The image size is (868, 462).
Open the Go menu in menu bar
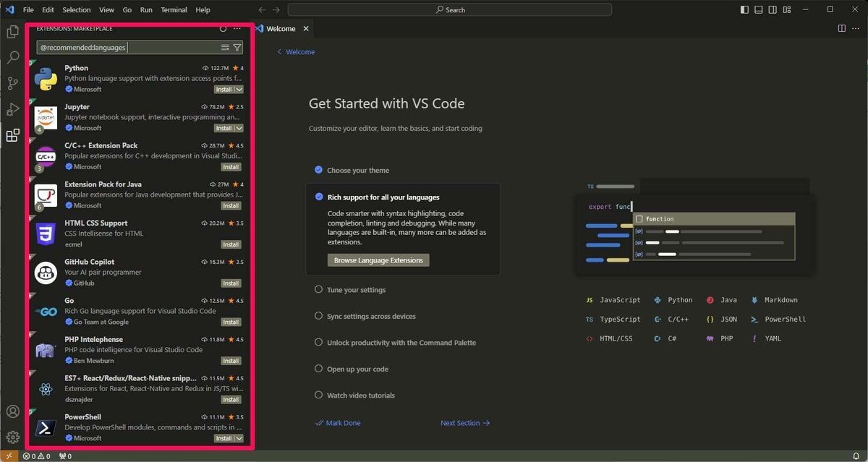[x=127, y=10]
